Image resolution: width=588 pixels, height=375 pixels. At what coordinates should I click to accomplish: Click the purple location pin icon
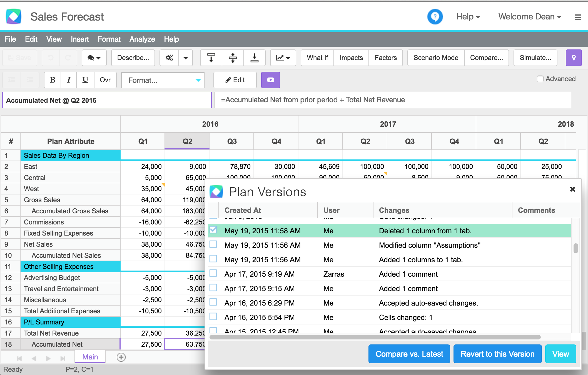pos(574,58)
